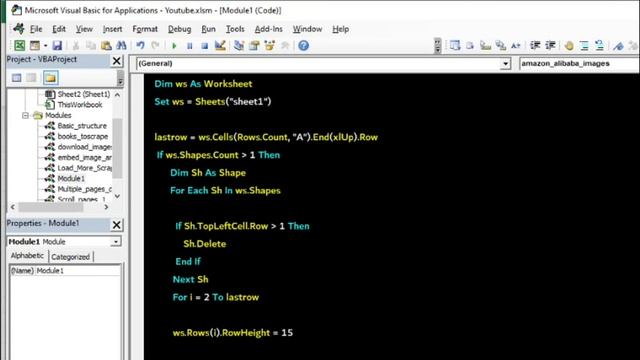Screen dimensions: 640x360
Task: Click the Outdent toolbar icon
Action: click(x=550, y=45)
